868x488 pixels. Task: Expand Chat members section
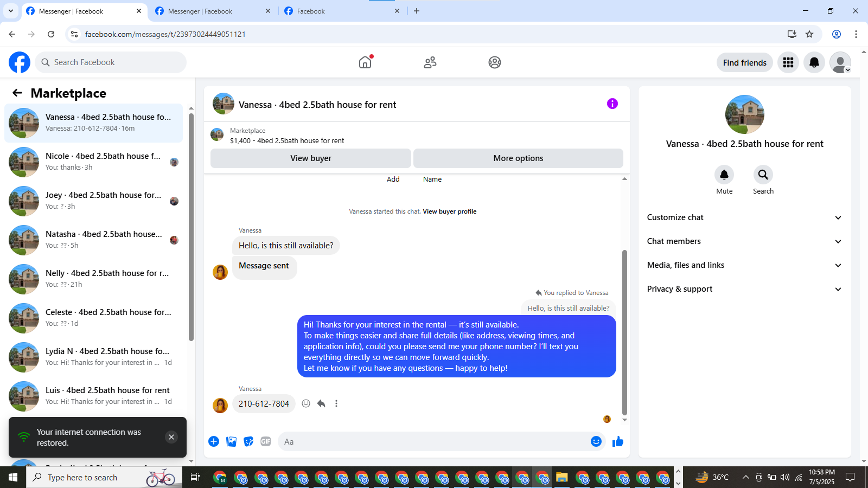point(744,241)
